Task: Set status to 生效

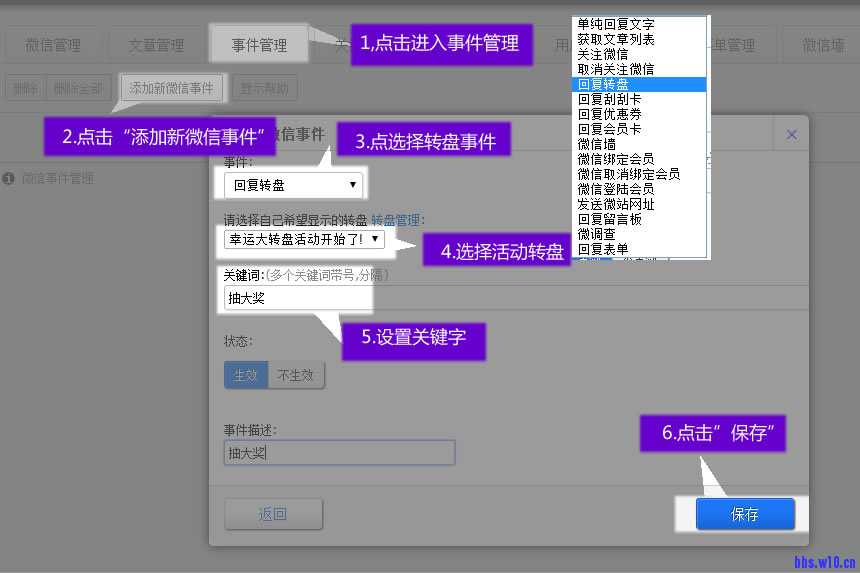Action: point(246,375)
